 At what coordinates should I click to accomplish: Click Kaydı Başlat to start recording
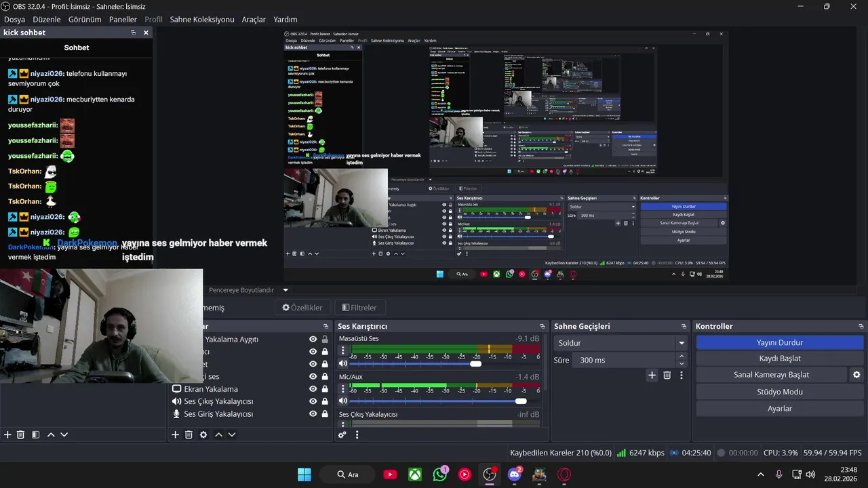780,359
